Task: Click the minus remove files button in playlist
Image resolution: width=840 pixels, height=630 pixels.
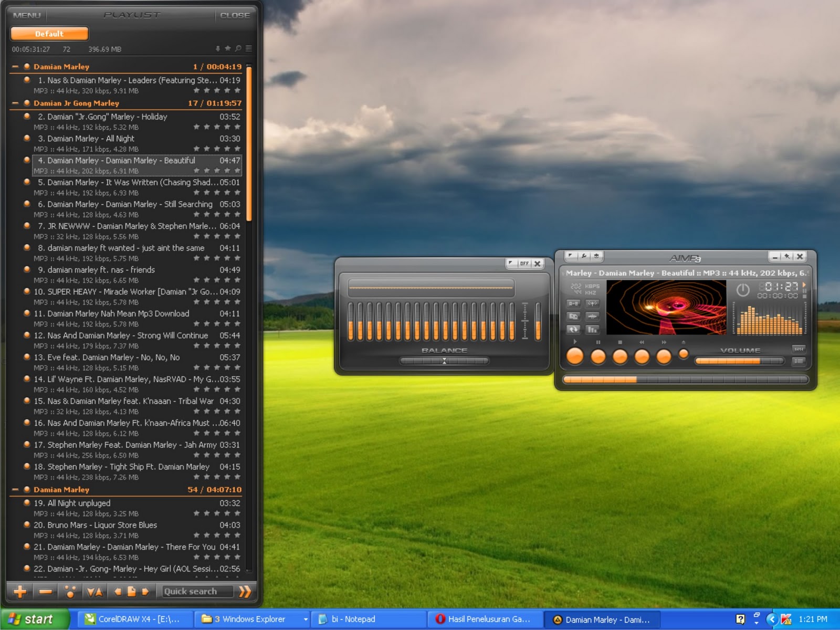Action: [x=46, y=592]
